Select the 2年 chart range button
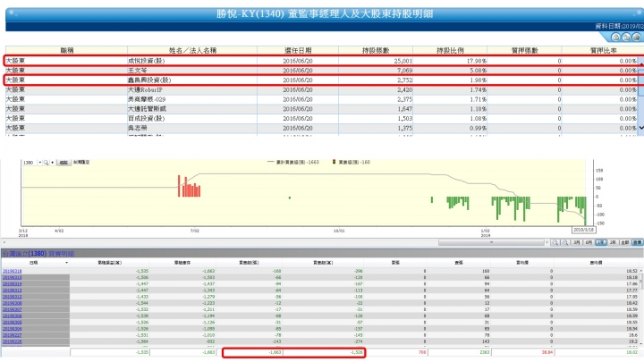The width and height of the screenshot is (644, 362). tap(614, 242)
